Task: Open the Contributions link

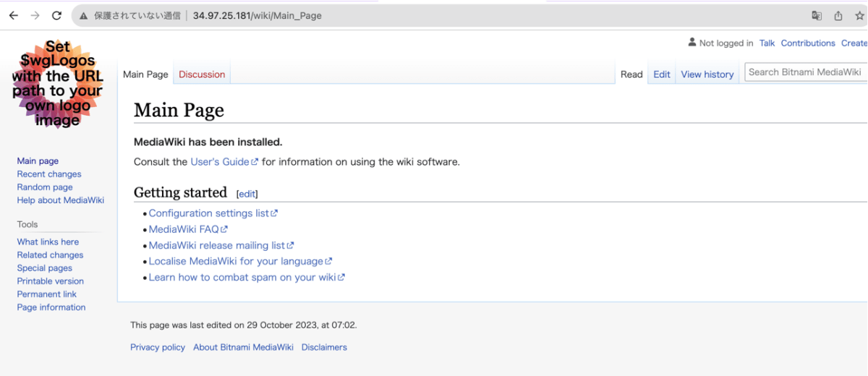Action: pyautogui.click(x=808, y=43)
